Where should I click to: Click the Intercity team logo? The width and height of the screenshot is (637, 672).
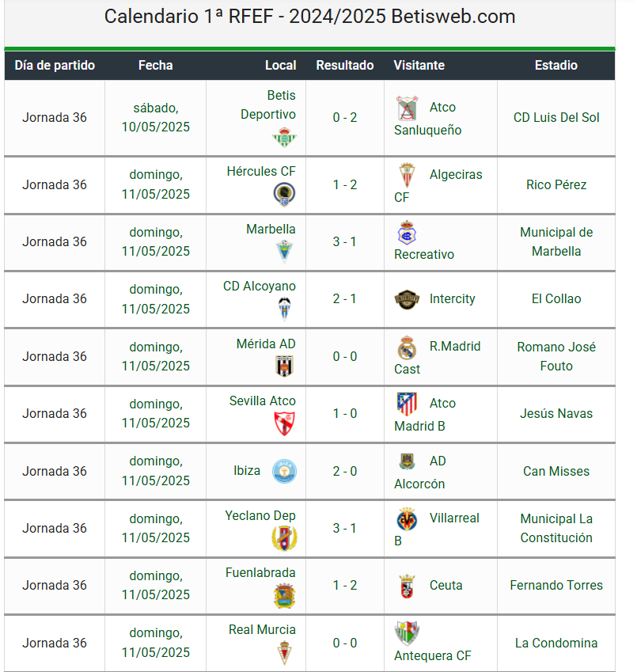pyautogui.click(x=407, y=299)
